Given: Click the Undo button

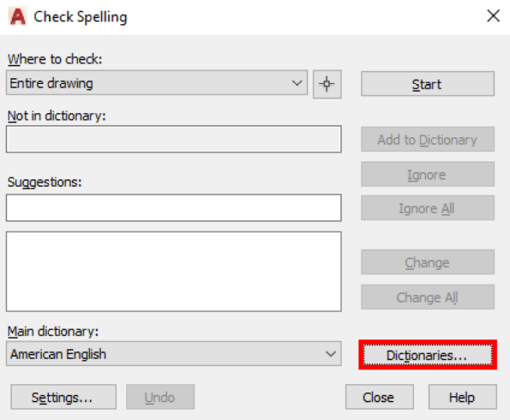Looking at the screenshot, I should tap(160, 397).
